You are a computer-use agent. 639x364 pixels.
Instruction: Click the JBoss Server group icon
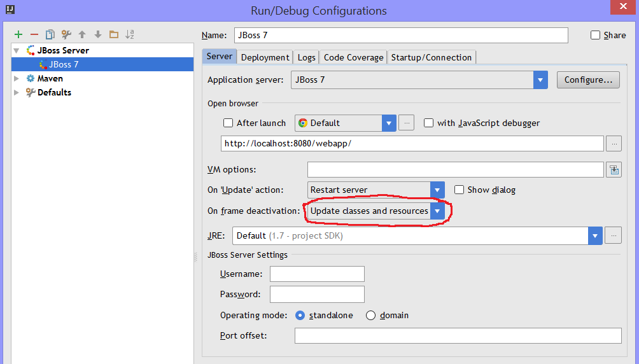pyautogui.click(x=31, y=50)
